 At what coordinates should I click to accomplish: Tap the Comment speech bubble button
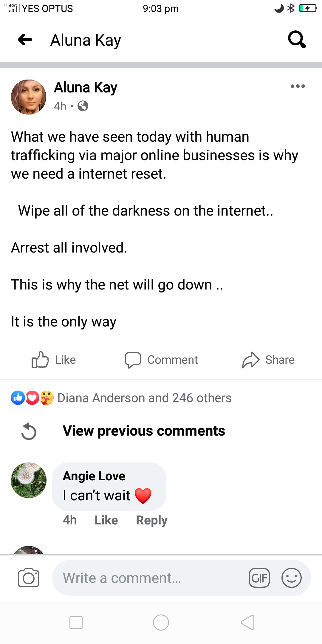(x=161, y=360)
